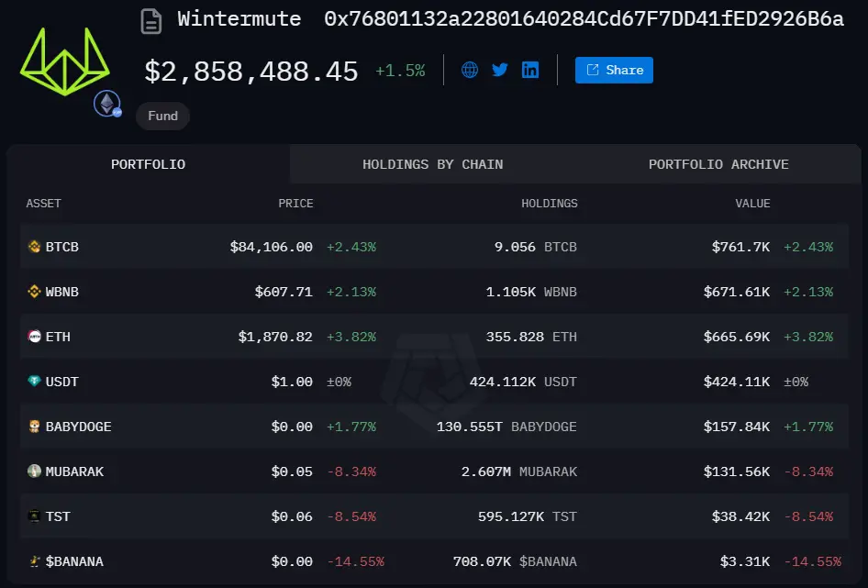Image resolution: width=868 pixels, height=588 pixels.
Task: Click the Ethereum chain badge icon
Action: (x=108, y=104)
